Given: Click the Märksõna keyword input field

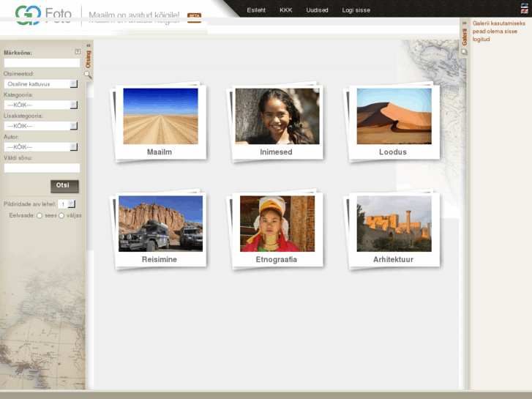Looking at the screenshot, I should click(x=42, y=63).
